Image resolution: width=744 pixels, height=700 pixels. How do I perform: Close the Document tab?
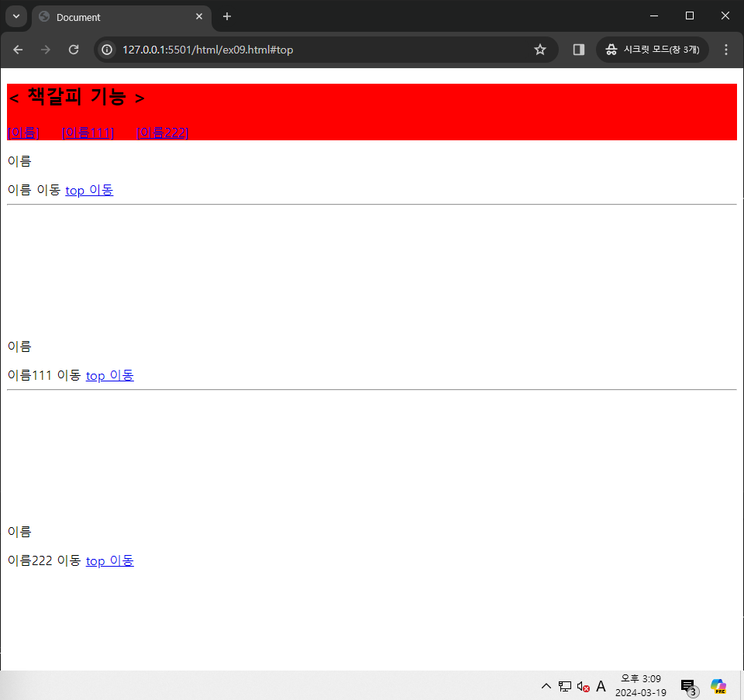(199, 16)
